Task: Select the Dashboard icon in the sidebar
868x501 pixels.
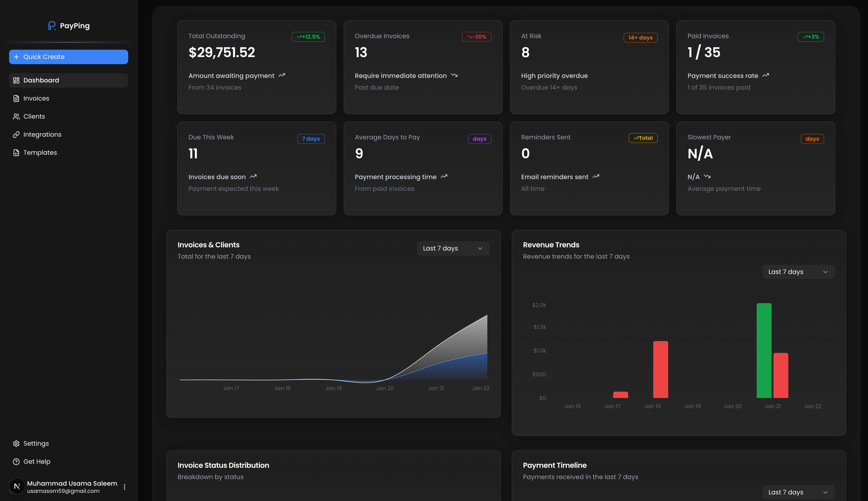Action: [x=16, y=80]
